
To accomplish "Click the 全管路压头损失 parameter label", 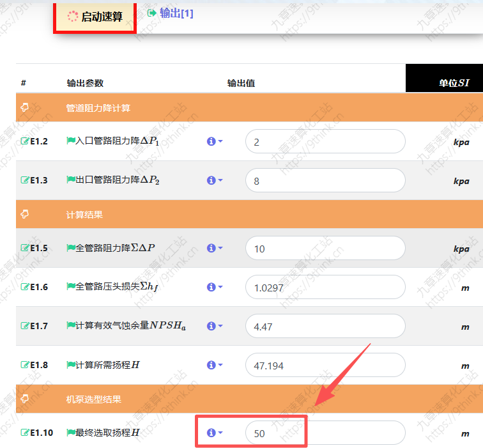I will pos(117,287).
